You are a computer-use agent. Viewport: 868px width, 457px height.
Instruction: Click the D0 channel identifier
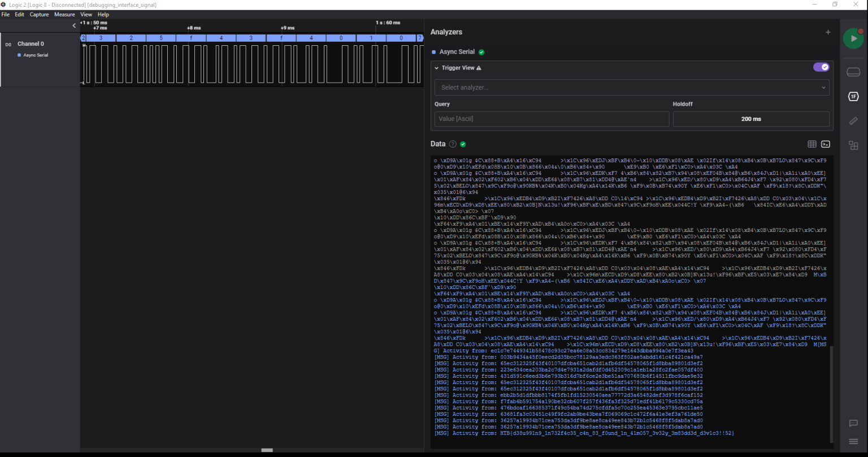8,44
